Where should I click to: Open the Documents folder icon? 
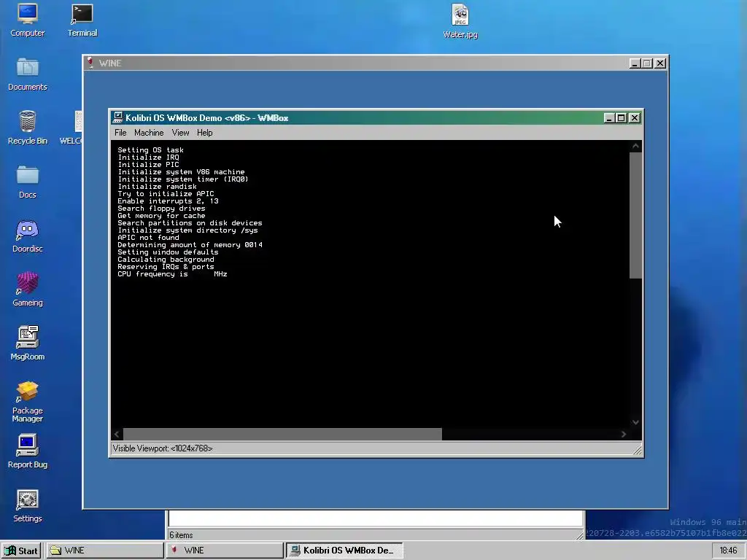tap(28, 74)
